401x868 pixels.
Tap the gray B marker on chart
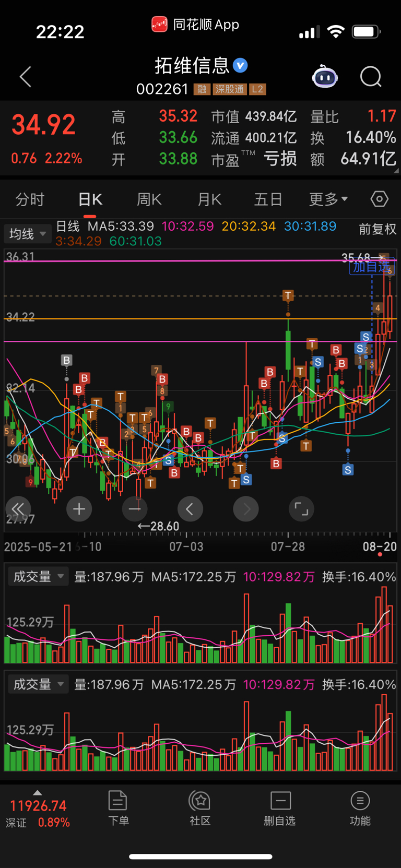click(66, 360)
